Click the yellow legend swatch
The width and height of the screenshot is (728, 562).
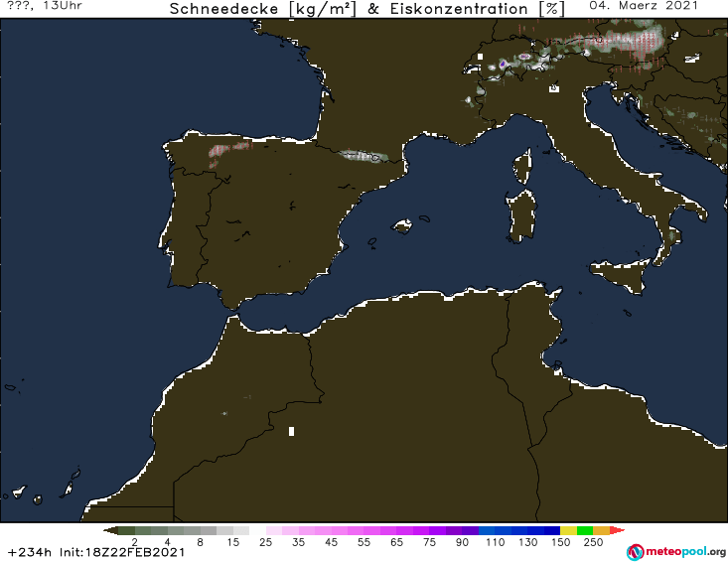568,530
